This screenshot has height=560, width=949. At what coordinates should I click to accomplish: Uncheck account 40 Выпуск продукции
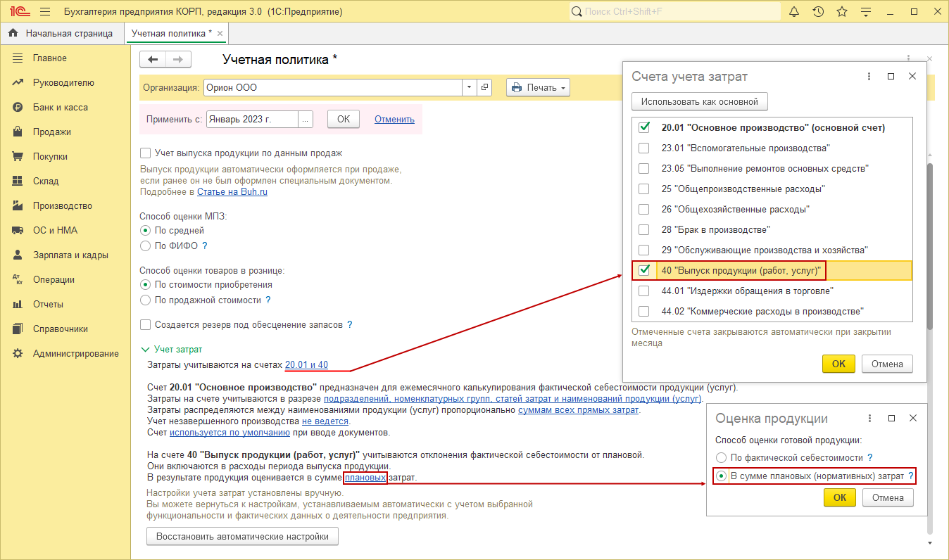pyautogui.click(x=643, y=270)
